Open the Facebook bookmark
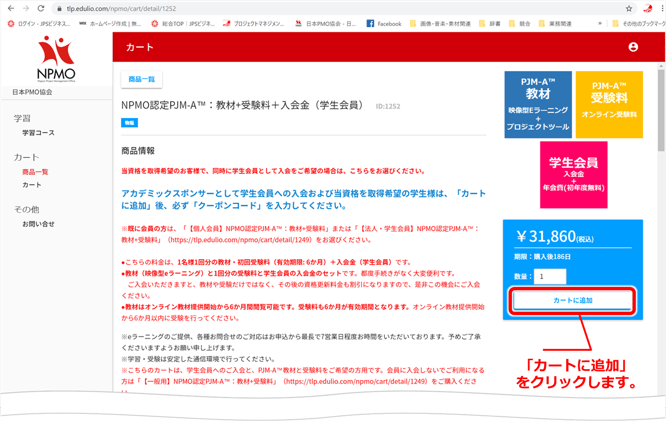 [x=384, y=24]
